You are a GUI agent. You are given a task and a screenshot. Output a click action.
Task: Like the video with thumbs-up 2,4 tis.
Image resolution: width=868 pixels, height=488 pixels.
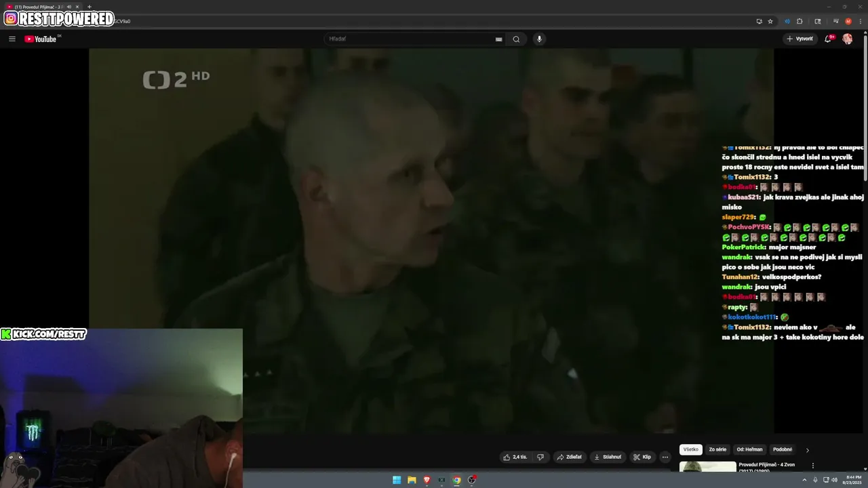(515, 457)
